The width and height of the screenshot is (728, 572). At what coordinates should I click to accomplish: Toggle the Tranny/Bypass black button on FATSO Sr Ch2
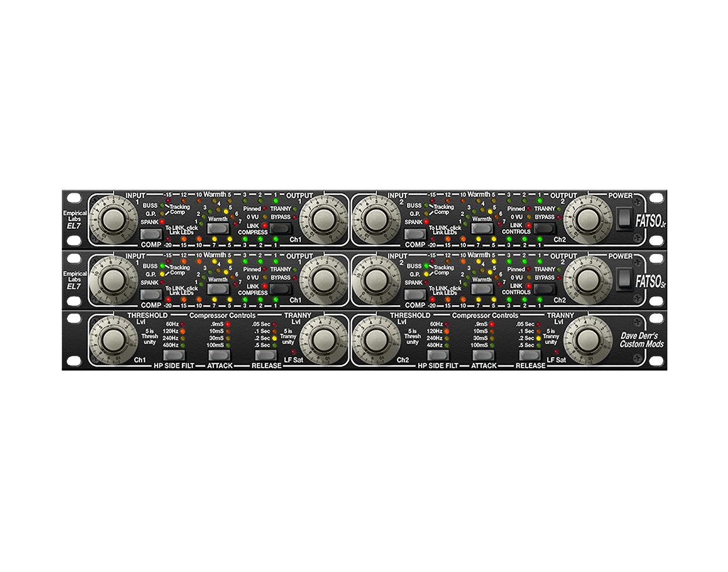(x=545, y=289)
